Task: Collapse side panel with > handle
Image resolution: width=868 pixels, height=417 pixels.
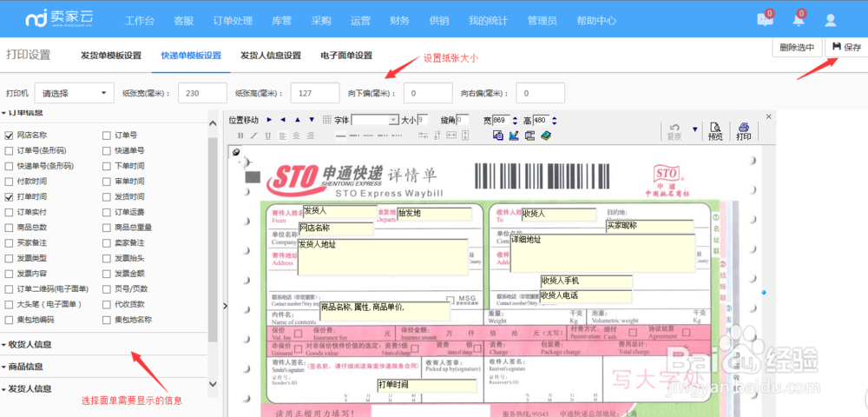Action: click(x=225, y=306)
